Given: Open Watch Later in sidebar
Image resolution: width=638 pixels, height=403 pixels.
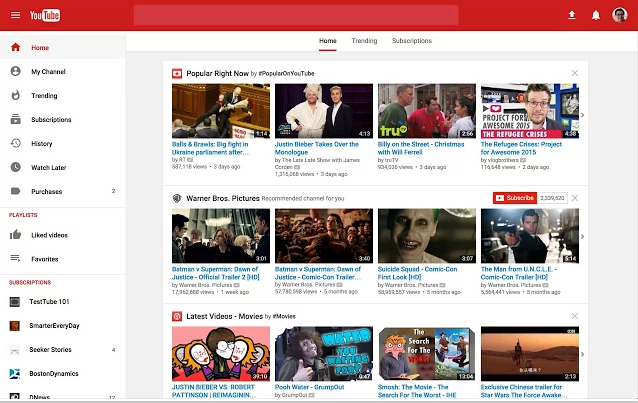Looking at the screenshot, I should 49,167.
